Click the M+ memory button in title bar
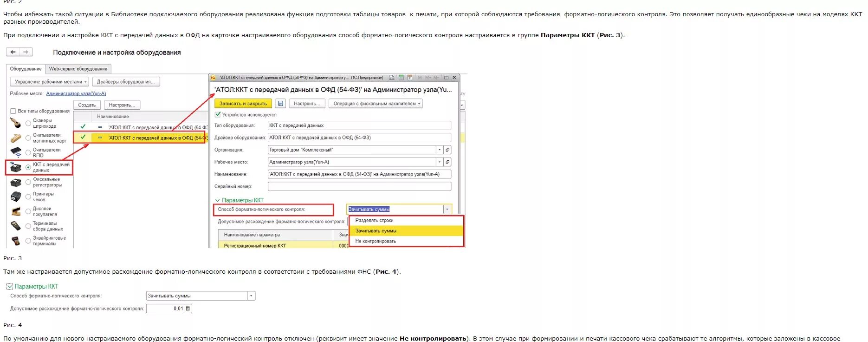This screenshot has height=342, width=868. (428, 78)
